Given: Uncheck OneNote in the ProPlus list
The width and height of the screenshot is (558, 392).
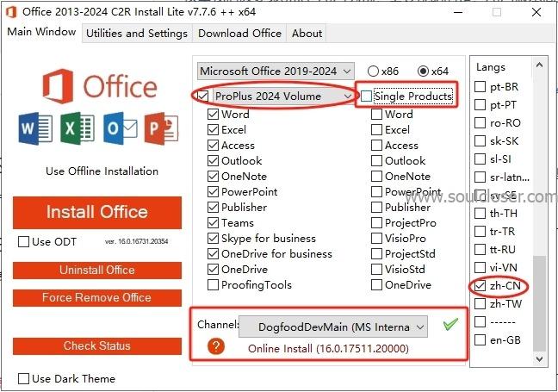Looking at the screenshot, I should click(x=214, y=177).
